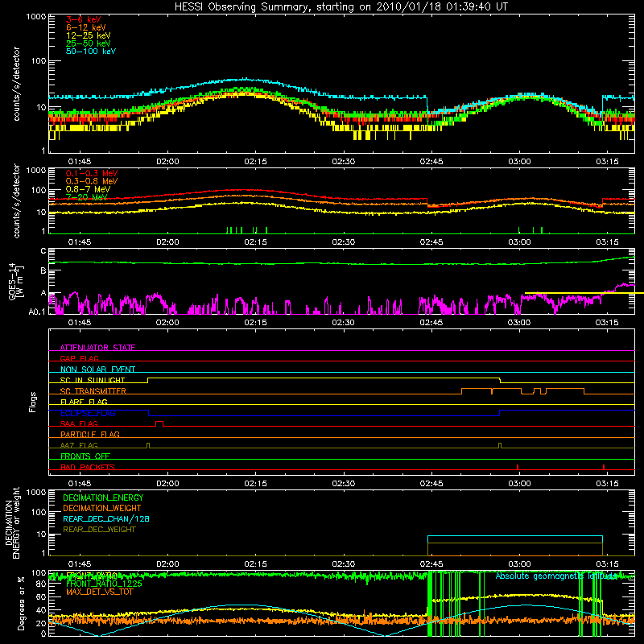Click the 12-25 keV legend entry
Viewport: 644px width, 644px height.
click(89, 35)
